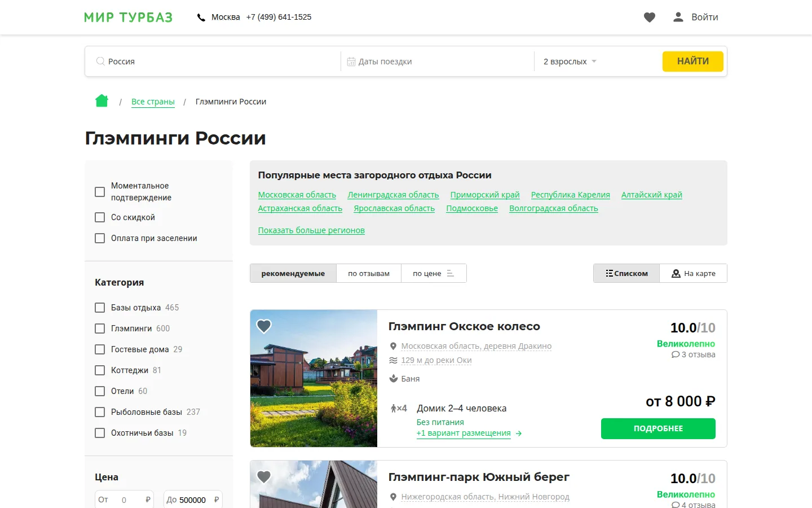Follow the Все страны breadcrumb link
This screenshot has width=812, height=508.
153,102
